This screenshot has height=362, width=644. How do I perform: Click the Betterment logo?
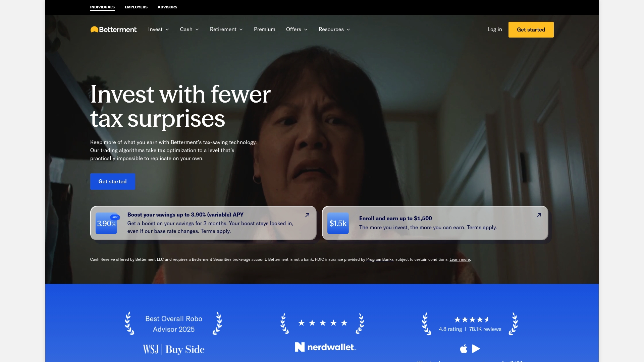click(x=113, y=29)
